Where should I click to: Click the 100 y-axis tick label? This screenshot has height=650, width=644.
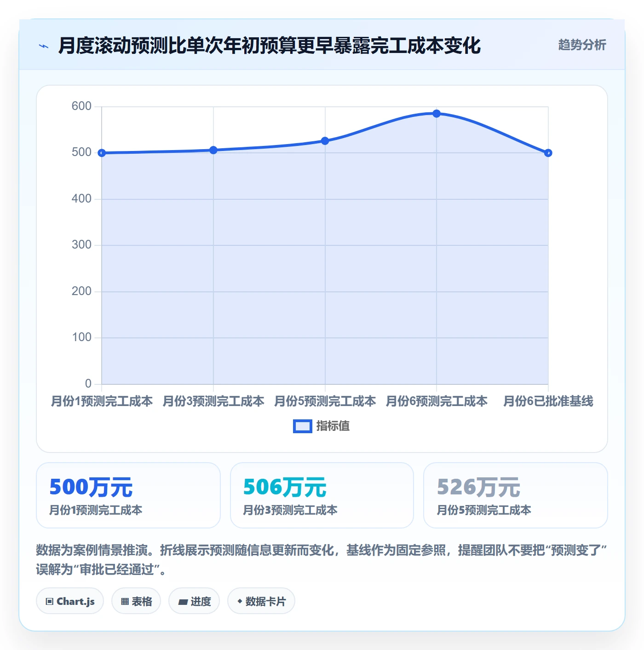(81, 337)
